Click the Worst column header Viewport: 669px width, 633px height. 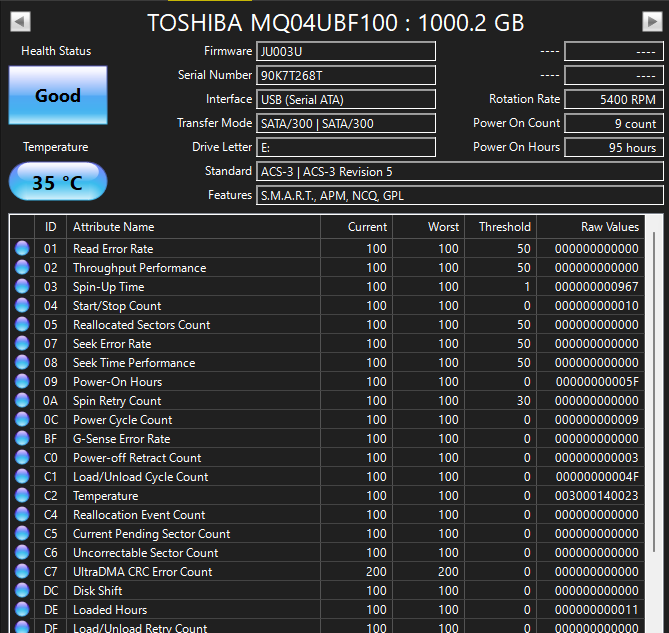coord(428,226)
